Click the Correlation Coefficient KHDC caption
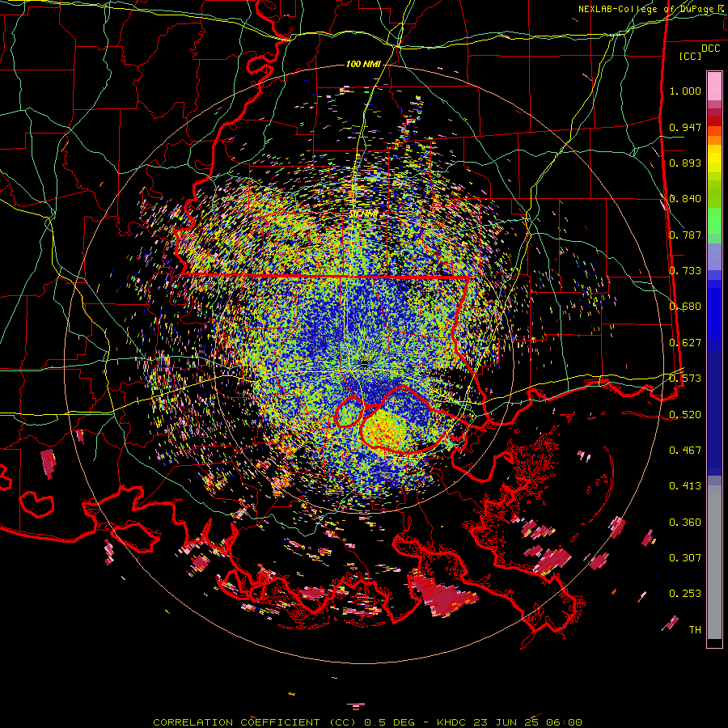 click(367, 722)
